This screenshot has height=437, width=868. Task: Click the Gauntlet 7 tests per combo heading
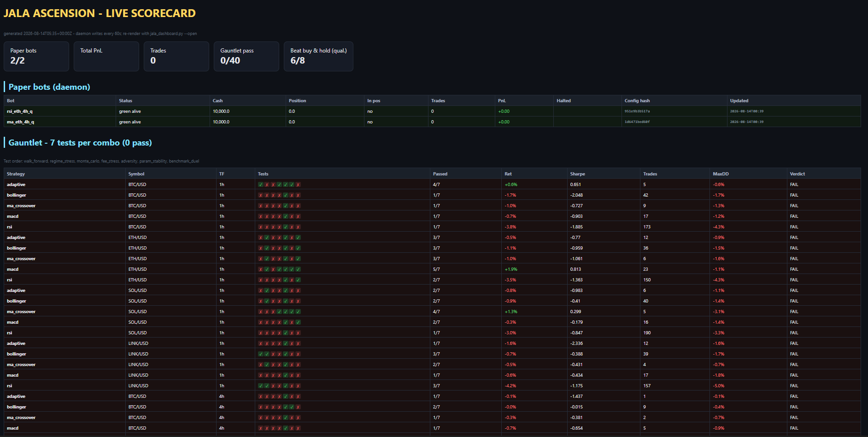[80, 143]
